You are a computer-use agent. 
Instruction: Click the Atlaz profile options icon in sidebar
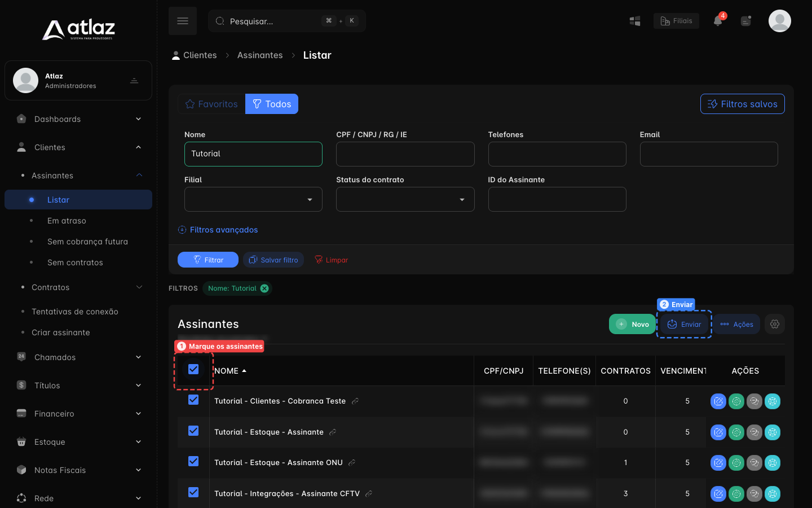[x=134, y=81]
